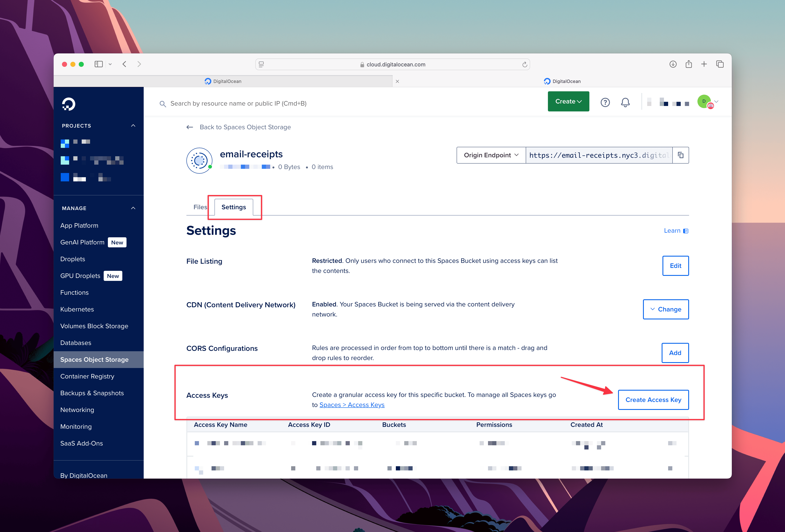785x532 pixels.
Task: Collapse the PROJECTS section
Action: (x=133, y=126)
